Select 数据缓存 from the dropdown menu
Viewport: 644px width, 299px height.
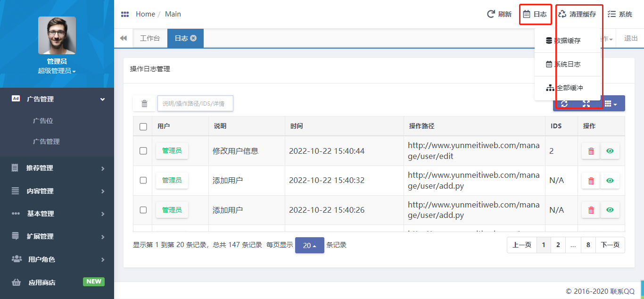(x=567, y=41)
